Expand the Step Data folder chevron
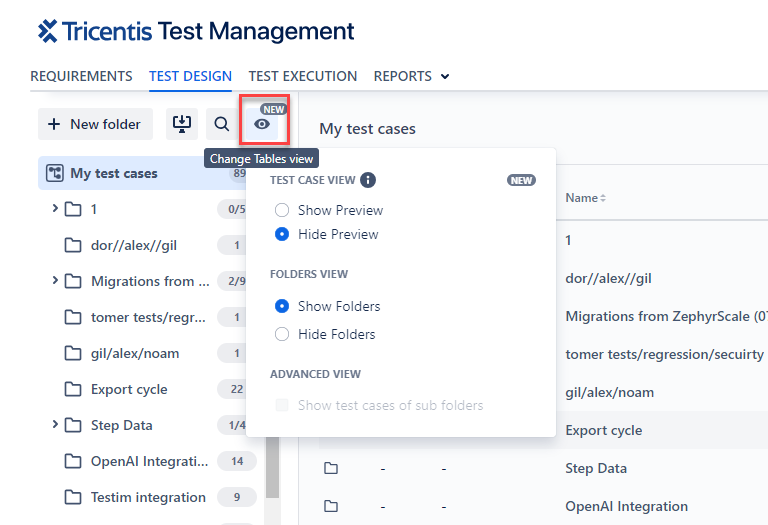This screenshot has width=768, height=525. click(55, 425)
